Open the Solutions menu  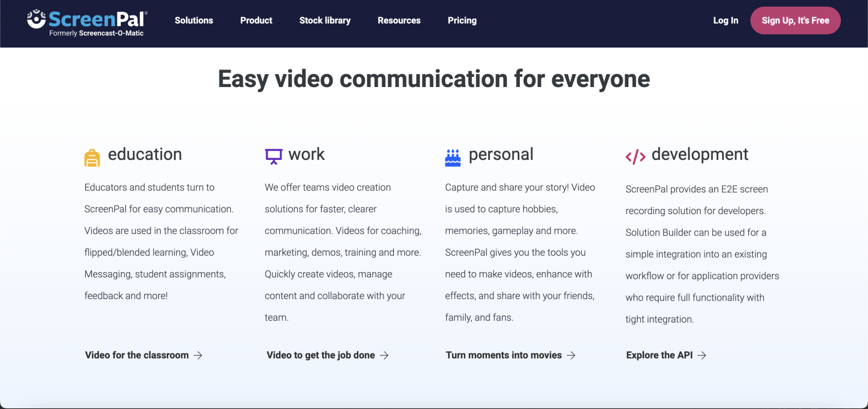194,20
